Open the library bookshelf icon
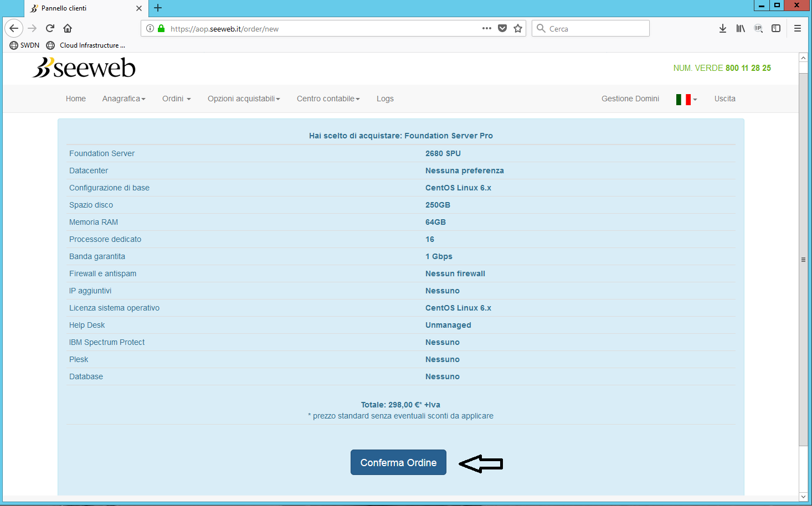 click(741, 28)
